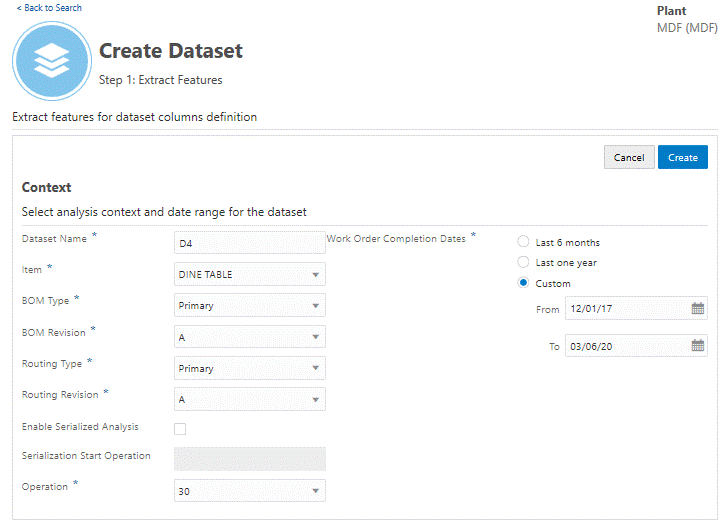Screen dimensions: 724x522
Task: Go Back to Search
Action: pyautogui.click(x=49, y=8)
